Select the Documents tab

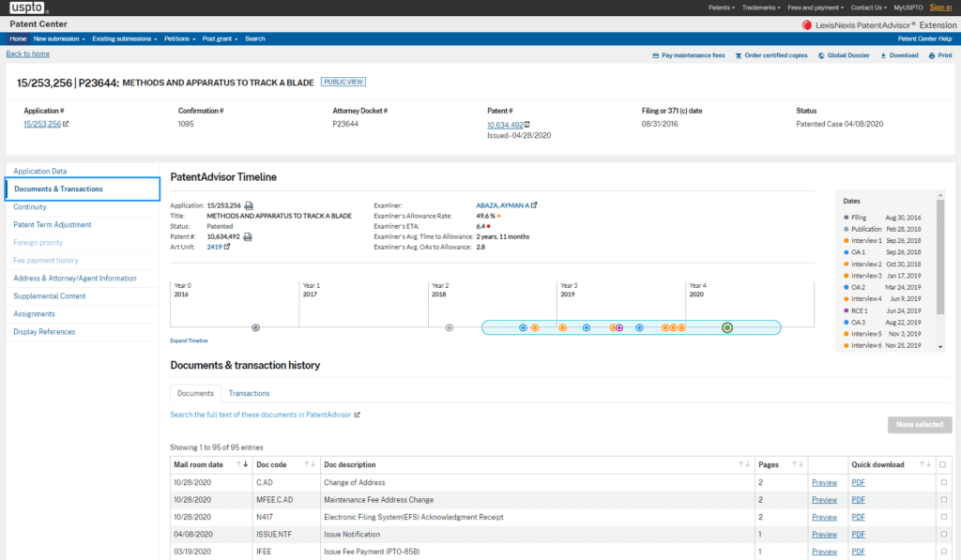pyautogui.click(x=195, y=393)
